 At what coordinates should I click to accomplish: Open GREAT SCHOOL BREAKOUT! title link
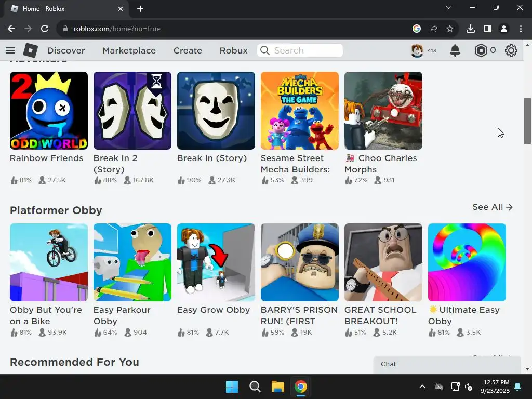click(x=380, y=315)
